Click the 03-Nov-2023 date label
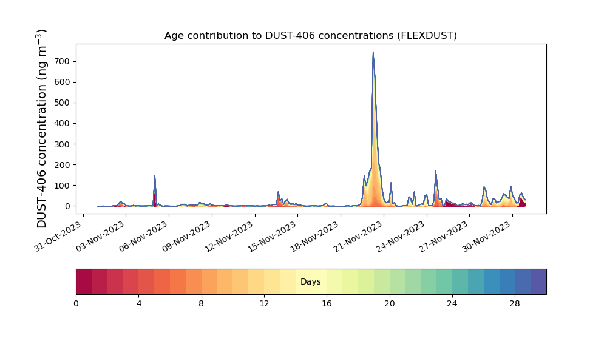 point(101,237)
